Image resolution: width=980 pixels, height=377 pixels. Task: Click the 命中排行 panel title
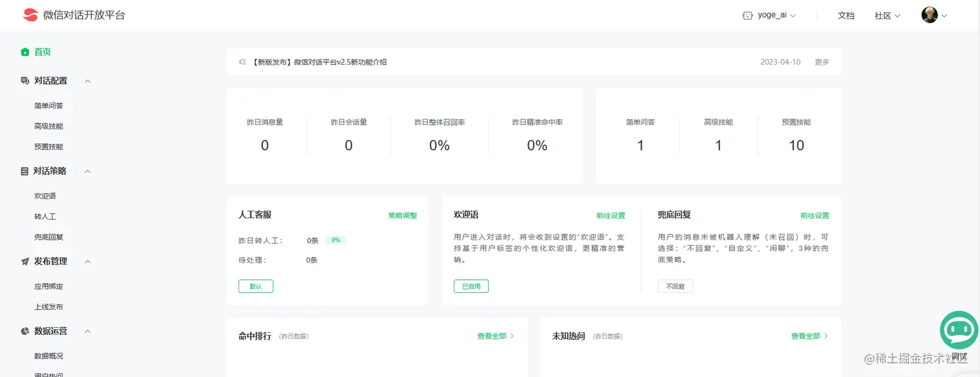(x=255, y=336)
